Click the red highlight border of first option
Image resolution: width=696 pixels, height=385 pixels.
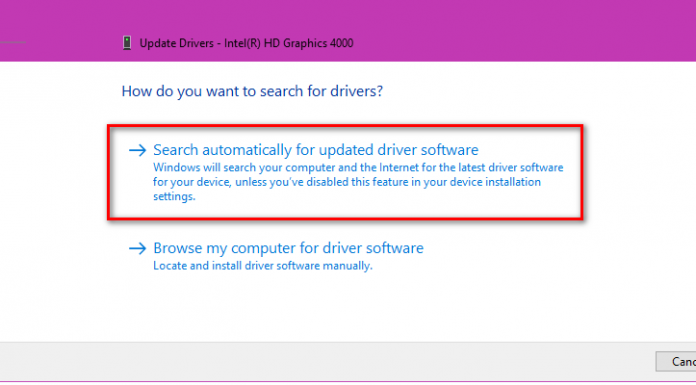click(x=345, y=127)
